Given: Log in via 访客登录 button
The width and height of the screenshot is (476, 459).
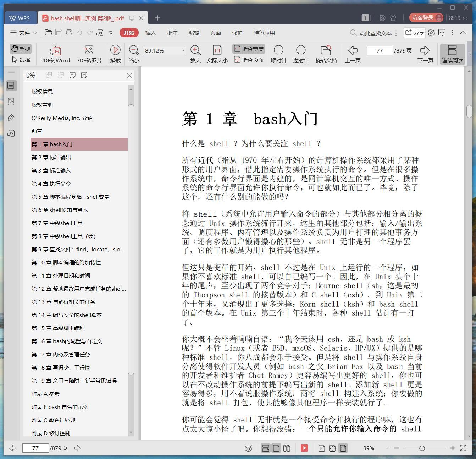Looking at the screenshot, I should pos(426,18).
